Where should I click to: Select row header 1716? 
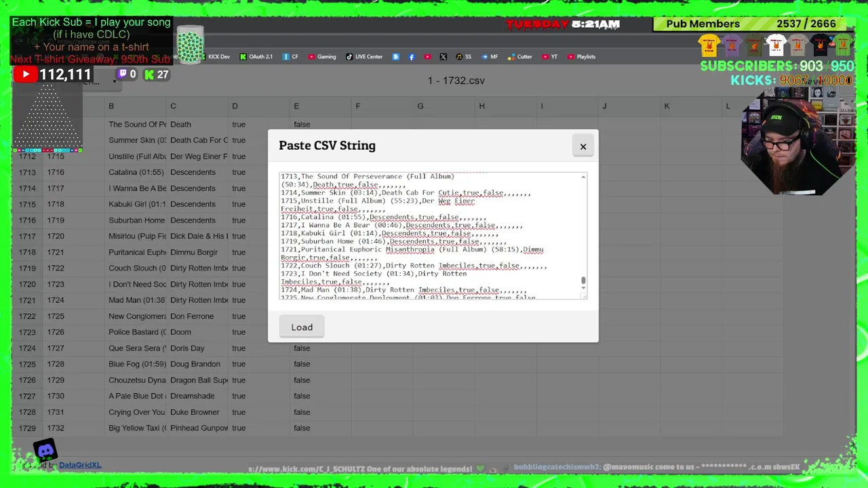tap(27, 220)
